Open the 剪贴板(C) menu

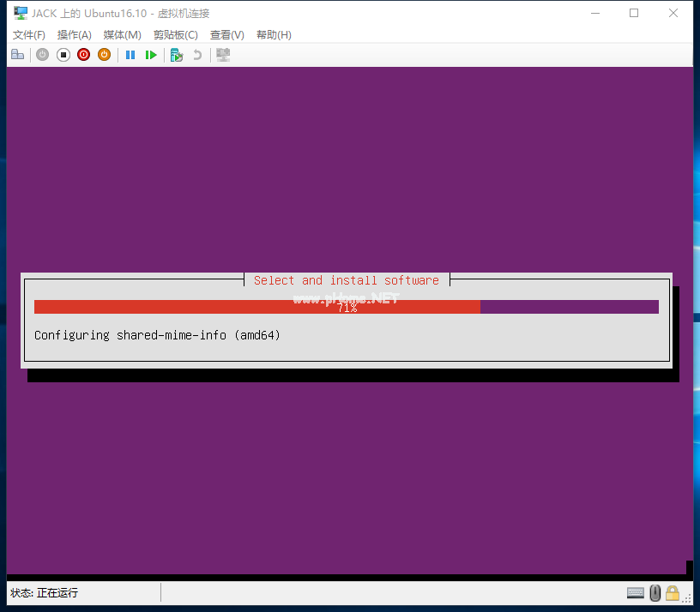click(176, 35)
